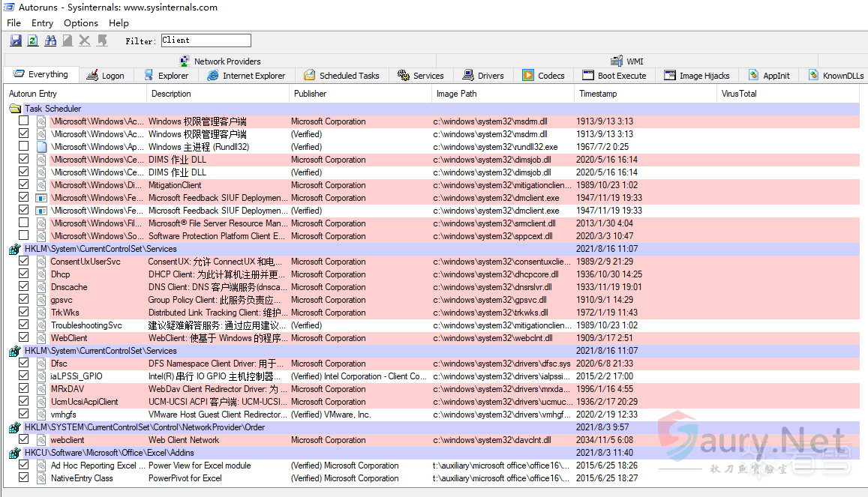Open Find with the binoculars icon

pyautogui.click(x=50, y=40)
